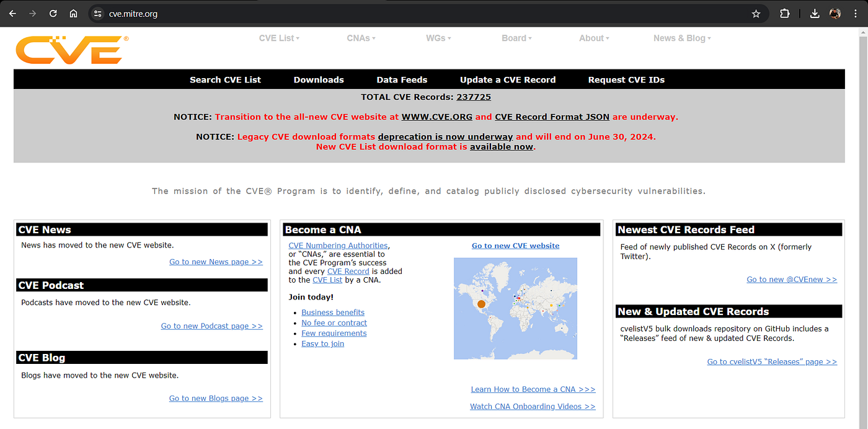Open the No fee or contract link
The image size is (868, 429).
tap(334, 323)
